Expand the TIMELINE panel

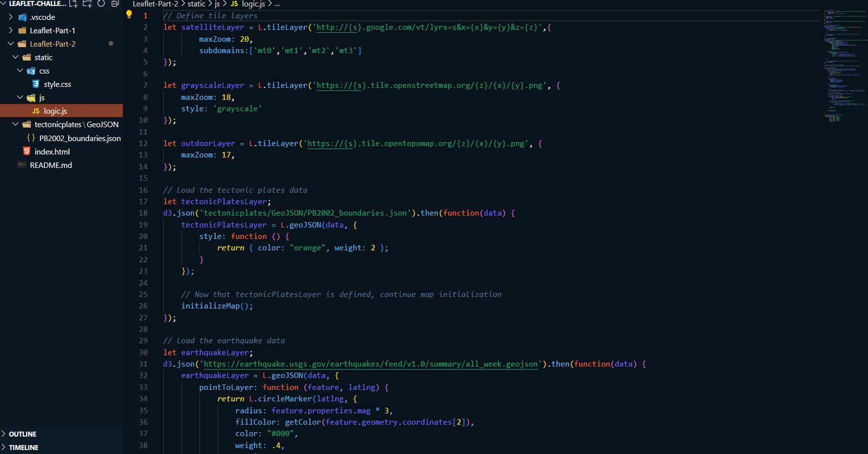coord(24,447)
